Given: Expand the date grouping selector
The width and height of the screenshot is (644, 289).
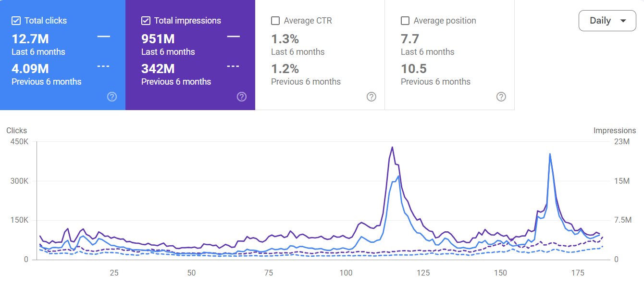Looking at the screenshot, I should pyautogui.click(x=607, y=21).
